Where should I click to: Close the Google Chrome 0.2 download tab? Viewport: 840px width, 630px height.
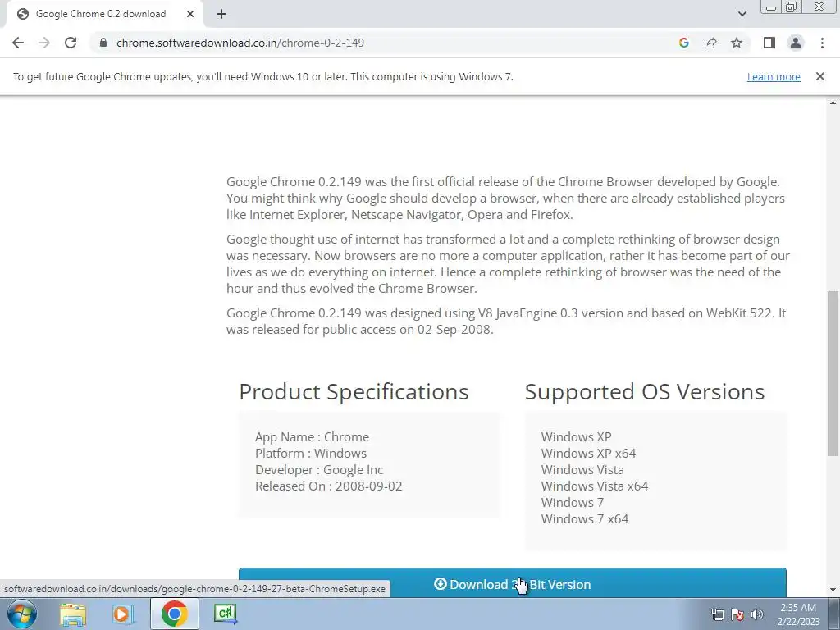pyautogui.click(x=190, y=14)
